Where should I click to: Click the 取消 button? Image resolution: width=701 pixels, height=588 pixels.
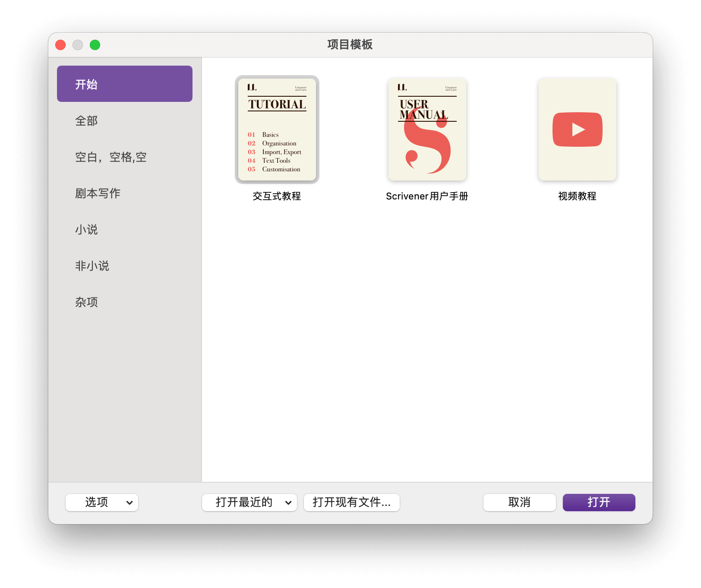click(520, 503)
